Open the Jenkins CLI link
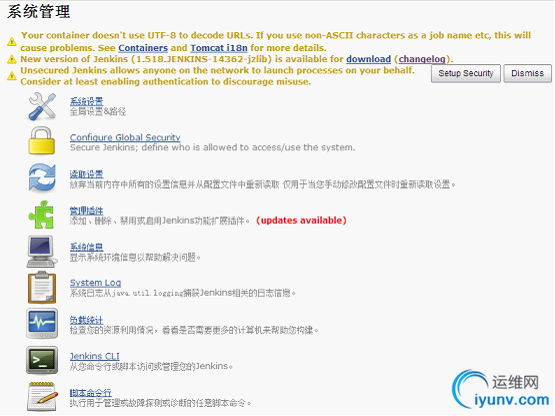The height and width of the screenshot is (416, 555). [x=95, y=356]
